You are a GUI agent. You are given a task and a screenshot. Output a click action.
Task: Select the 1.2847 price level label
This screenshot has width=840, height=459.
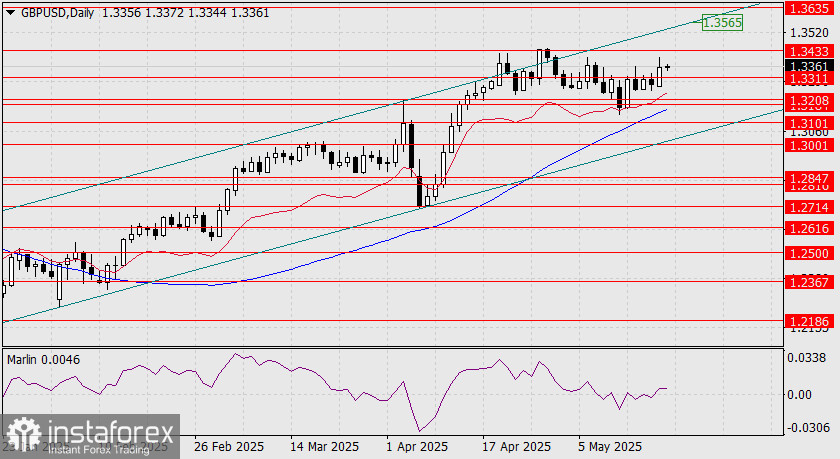click(809, 178)
